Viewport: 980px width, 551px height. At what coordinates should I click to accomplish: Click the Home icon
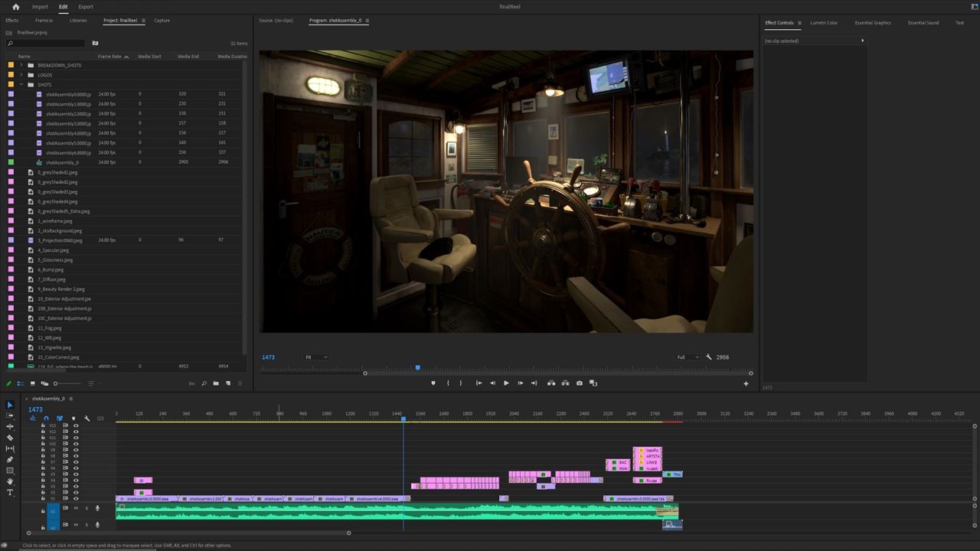click(15, 7)
